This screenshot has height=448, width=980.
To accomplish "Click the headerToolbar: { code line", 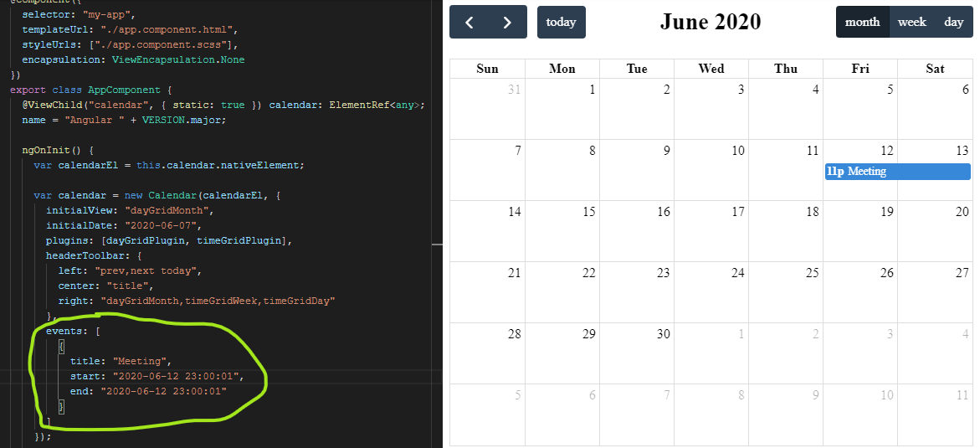I will (x=94, y=256).
